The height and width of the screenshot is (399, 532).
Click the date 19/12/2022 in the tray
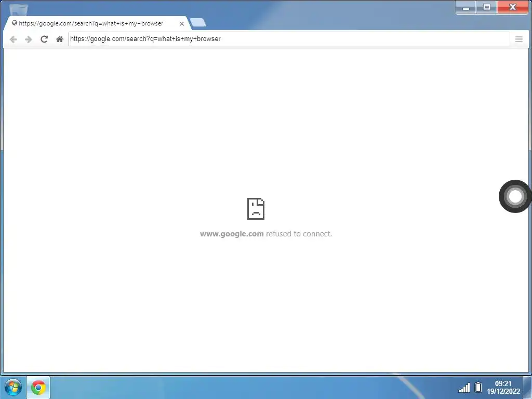point(503,391)
